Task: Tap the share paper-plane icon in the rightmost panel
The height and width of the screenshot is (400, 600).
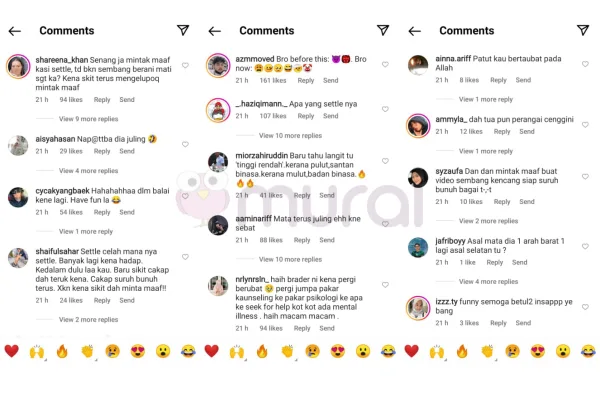Action: tap(583, 30)
